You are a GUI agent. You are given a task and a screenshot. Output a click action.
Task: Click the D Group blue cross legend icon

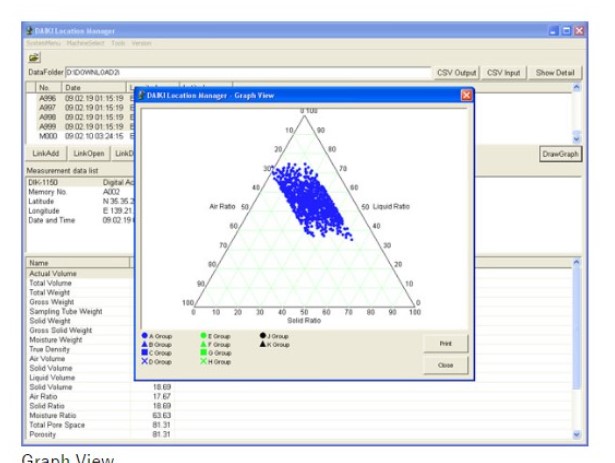click(x=144, y=361)
